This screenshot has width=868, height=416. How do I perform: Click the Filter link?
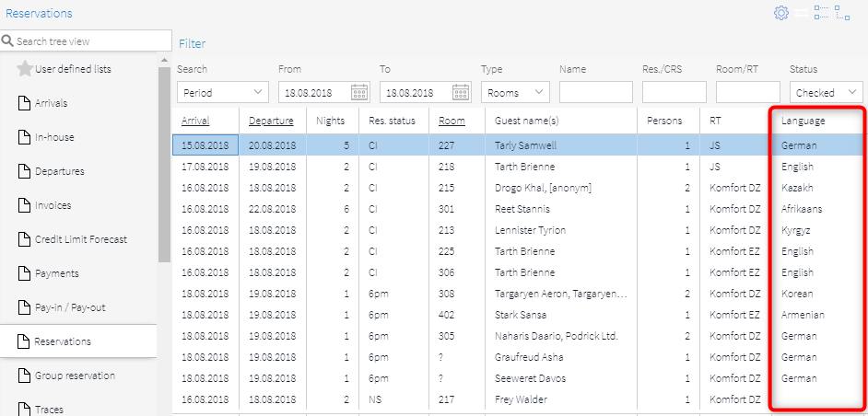[192, 43]
